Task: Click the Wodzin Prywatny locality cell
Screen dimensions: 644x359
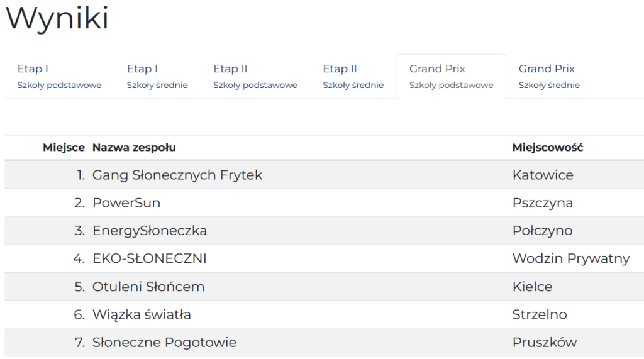Action: (x=571, y=258)
